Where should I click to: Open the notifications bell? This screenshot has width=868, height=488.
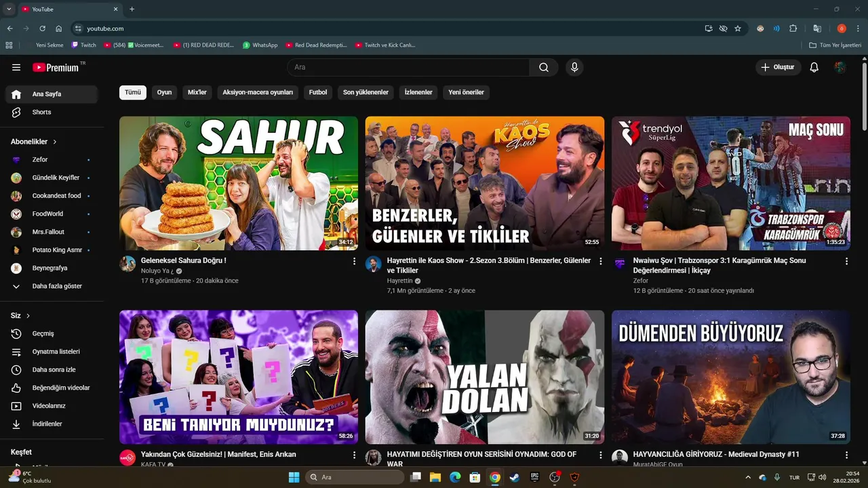coord(814,67)
